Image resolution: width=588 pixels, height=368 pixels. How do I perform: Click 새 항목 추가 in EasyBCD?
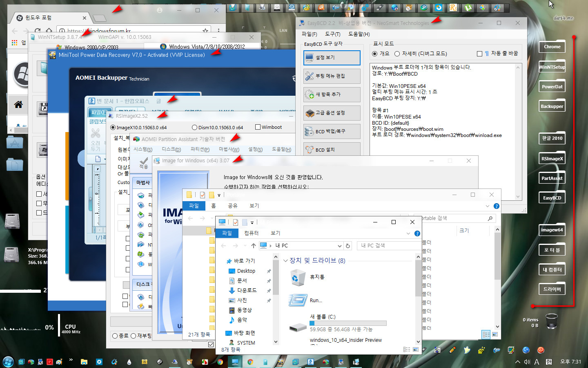[x=332, y=94]
